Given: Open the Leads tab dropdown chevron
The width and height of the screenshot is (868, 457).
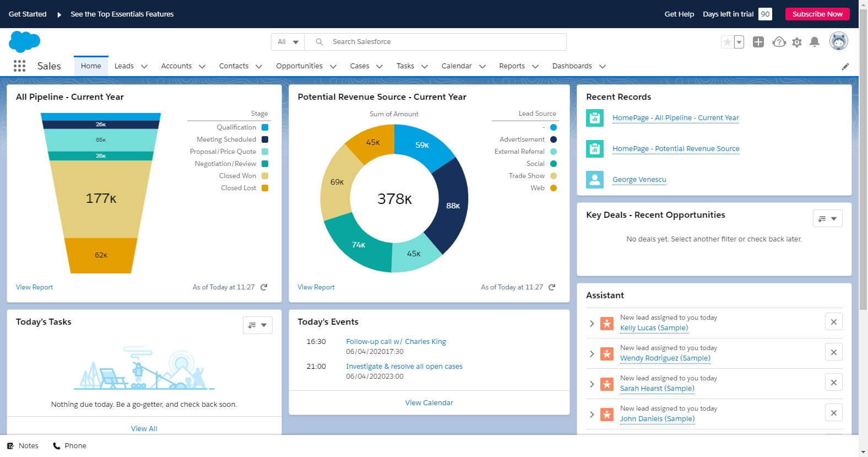Looking at the screenshot, I should (144, 66).
